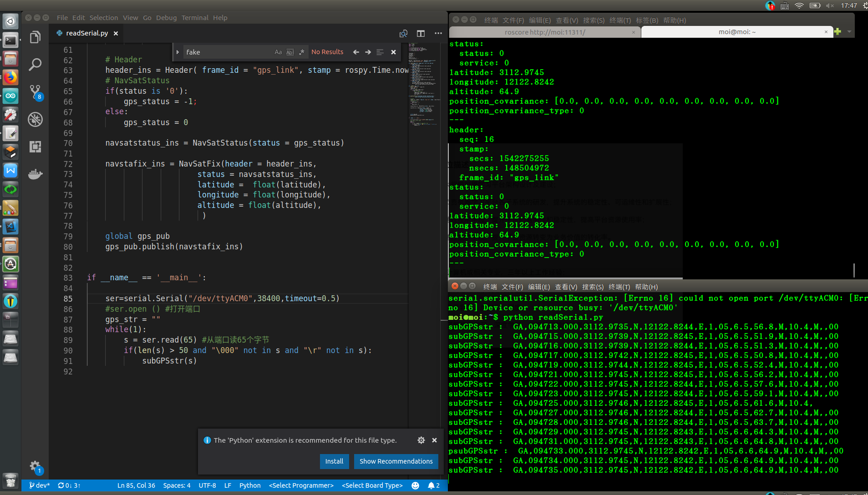This screenshot has width=868, height=495.
Task: Close the readSerial.py editor tab
Action: [x=116, y=34]
